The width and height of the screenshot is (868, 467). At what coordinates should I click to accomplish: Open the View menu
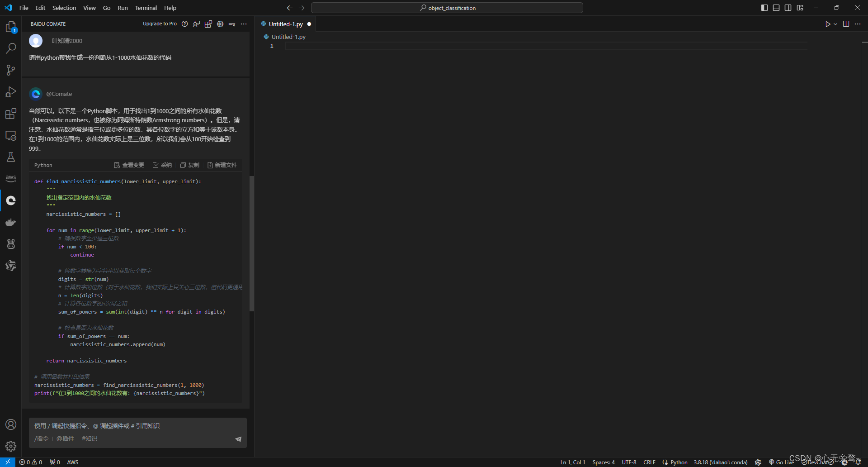point(90,8)
